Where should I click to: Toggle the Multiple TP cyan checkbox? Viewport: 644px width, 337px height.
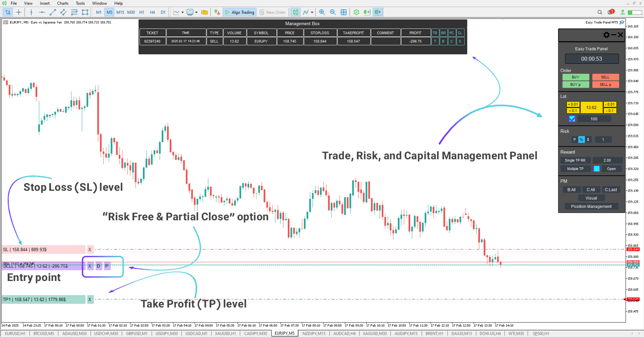[597, 169]
